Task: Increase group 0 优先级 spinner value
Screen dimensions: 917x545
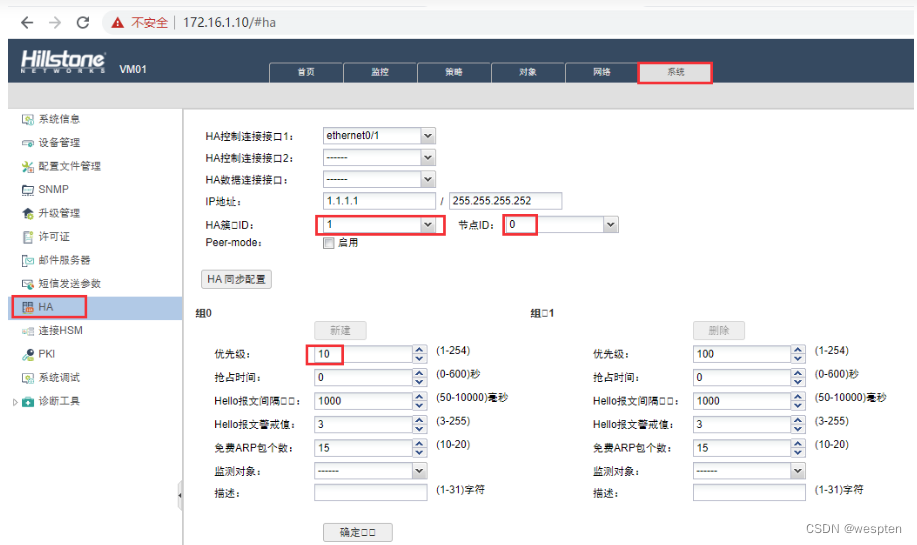Action: (x=419, y=349)
